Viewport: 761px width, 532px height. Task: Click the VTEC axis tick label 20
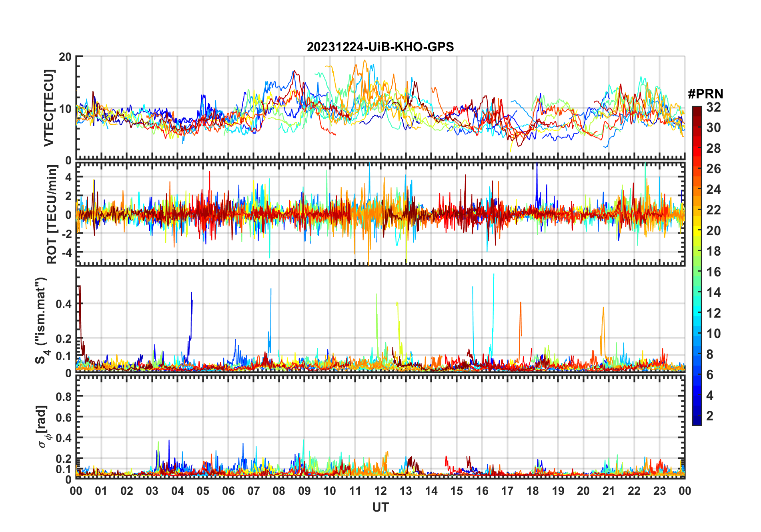coord(65,57)
